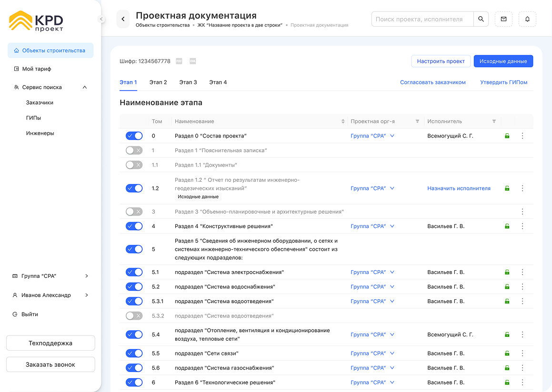Viewport: 552px width, 392px height.
Task: Open notifications bell icon
Action: [x=527, y=19]
